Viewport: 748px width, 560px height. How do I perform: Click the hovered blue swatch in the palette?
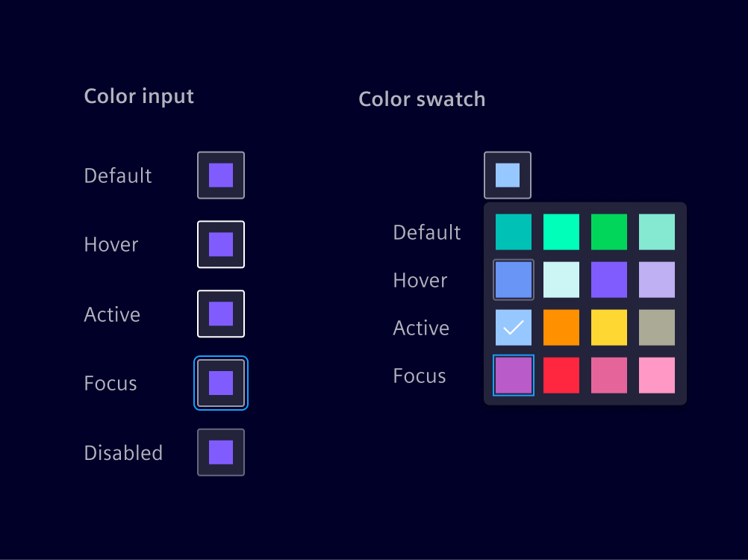[513, 279]
